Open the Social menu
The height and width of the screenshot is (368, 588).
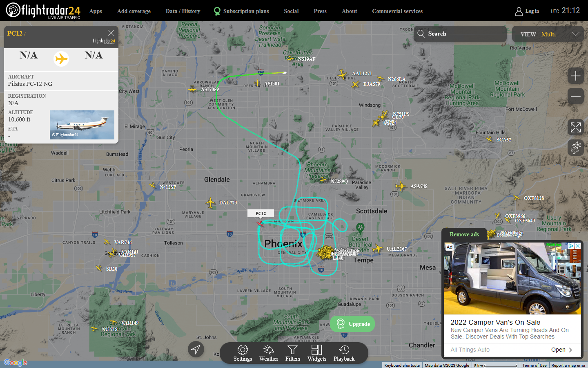coord(291,11)
